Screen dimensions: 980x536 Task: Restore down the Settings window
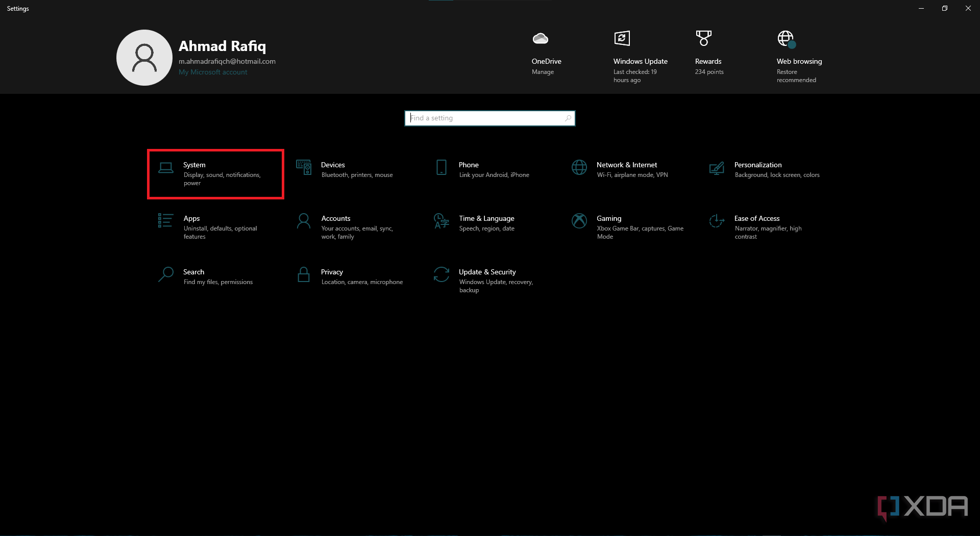tap(945, 8)
